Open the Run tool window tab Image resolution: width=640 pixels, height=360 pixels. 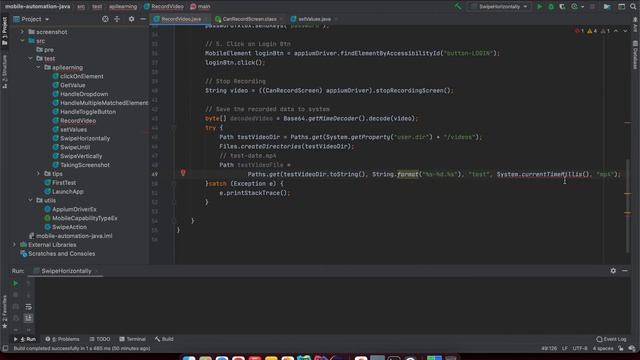25,339
